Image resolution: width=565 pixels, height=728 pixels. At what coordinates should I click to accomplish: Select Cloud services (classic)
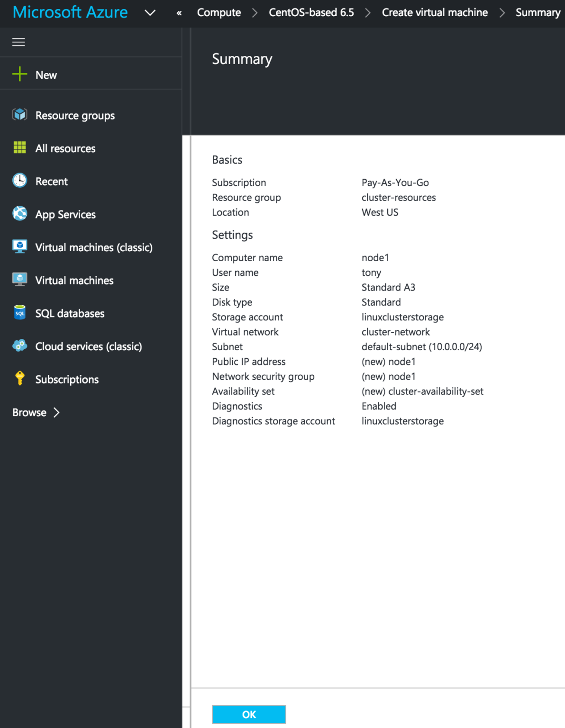(x=88, y=346)
